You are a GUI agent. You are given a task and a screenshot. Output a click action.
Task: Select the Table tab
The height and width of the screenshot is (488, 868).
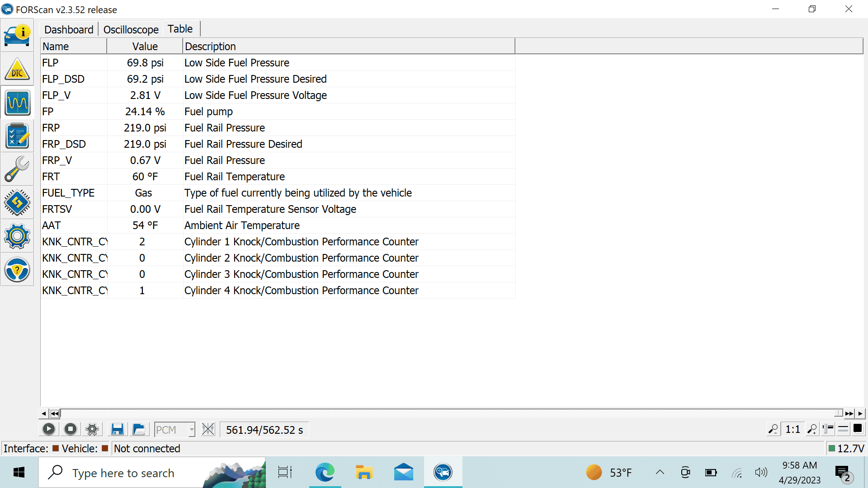coord(180,29)
